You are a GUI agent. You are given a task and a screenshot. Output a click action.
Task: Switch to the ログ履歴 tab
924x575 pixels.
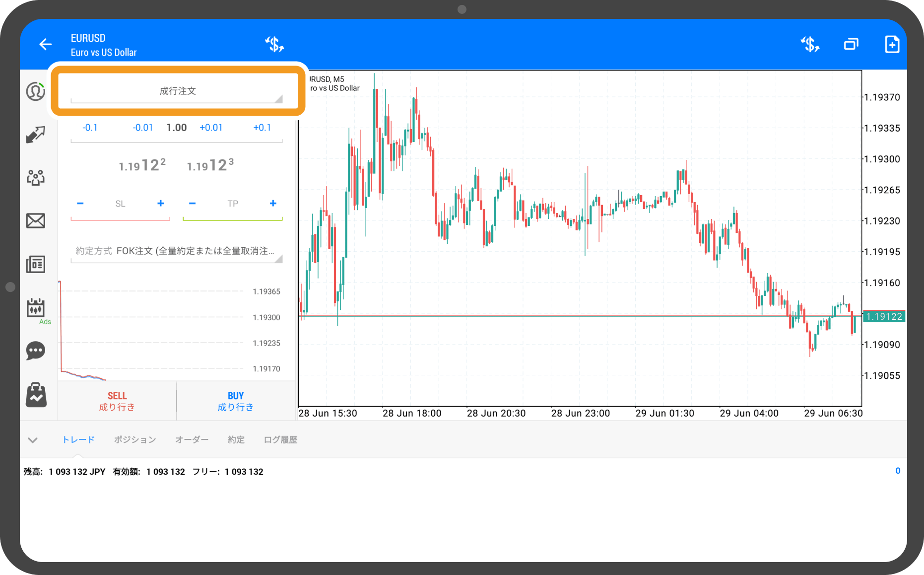pyautogui.click(x=280, y=440)
